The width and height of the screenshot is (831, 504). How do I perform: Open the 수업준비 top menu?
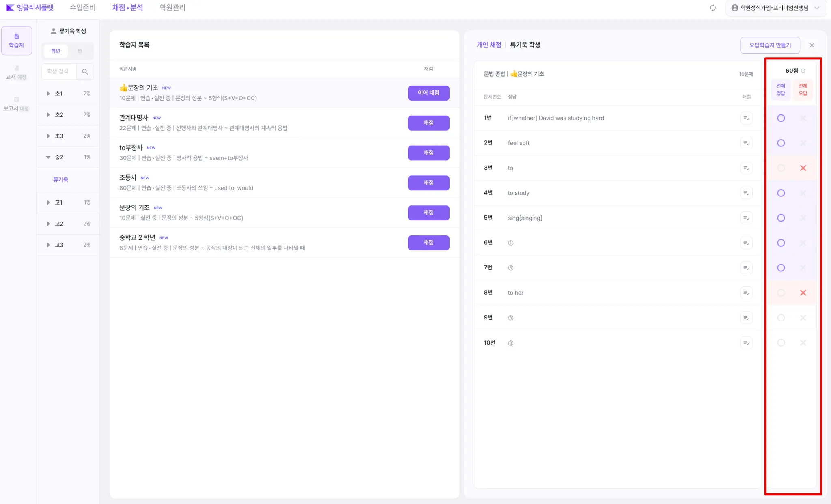tap(82, 8)
